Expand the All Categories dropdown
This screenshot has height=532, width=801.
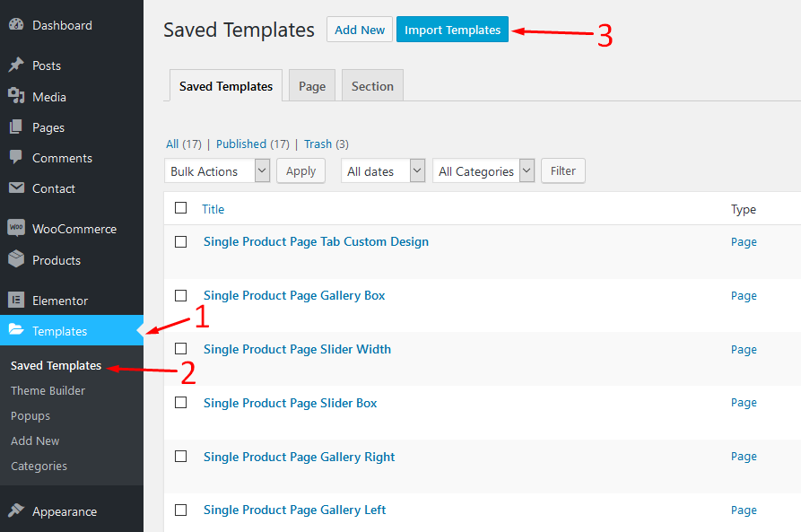coord(483,170)
